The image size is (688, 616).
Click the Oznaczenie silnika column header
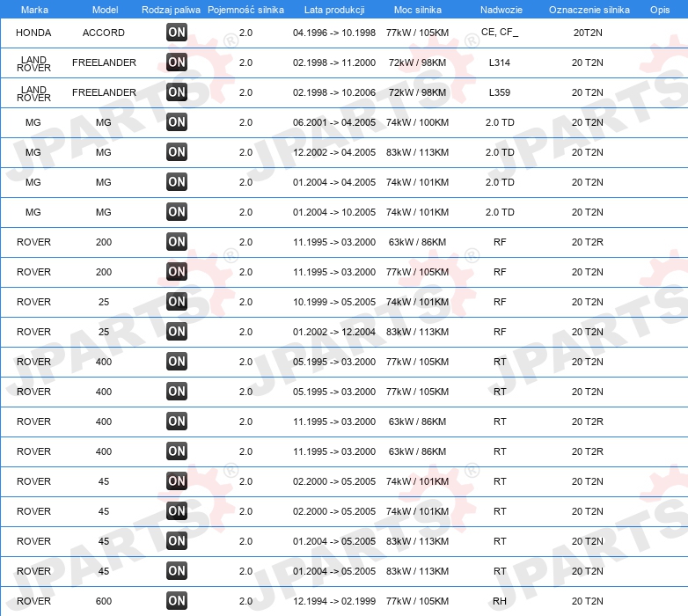pos(589,10)
